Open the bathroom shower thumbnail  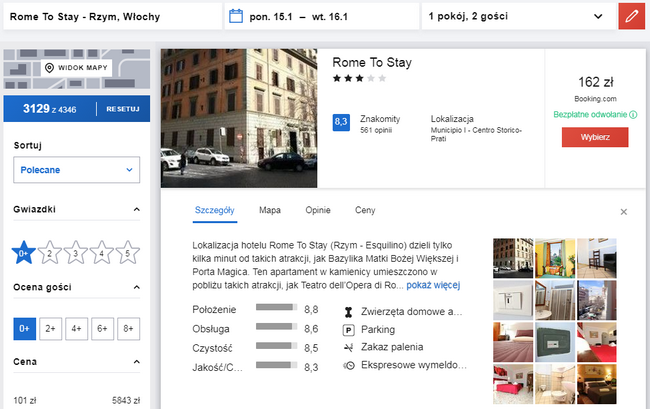click(555, 300)
